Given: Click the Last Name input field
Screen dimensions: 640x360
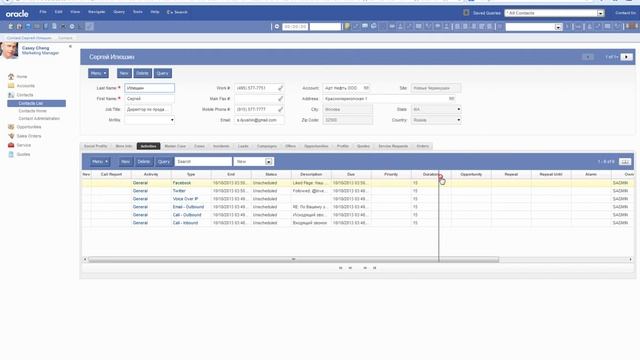Looking at the screenshot, I should click(x=149, y=88).
